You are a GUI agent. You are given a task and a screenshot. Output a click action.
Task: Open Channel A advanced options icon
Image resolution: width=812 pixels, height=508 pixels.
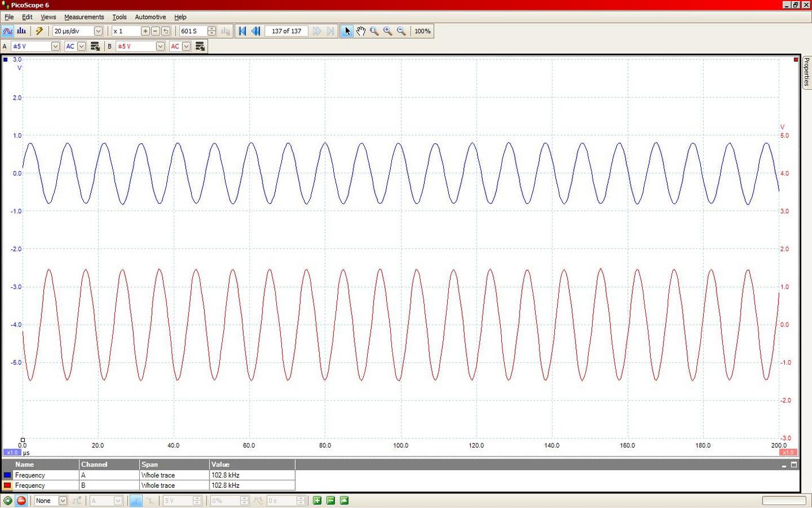tap(95, 46)
